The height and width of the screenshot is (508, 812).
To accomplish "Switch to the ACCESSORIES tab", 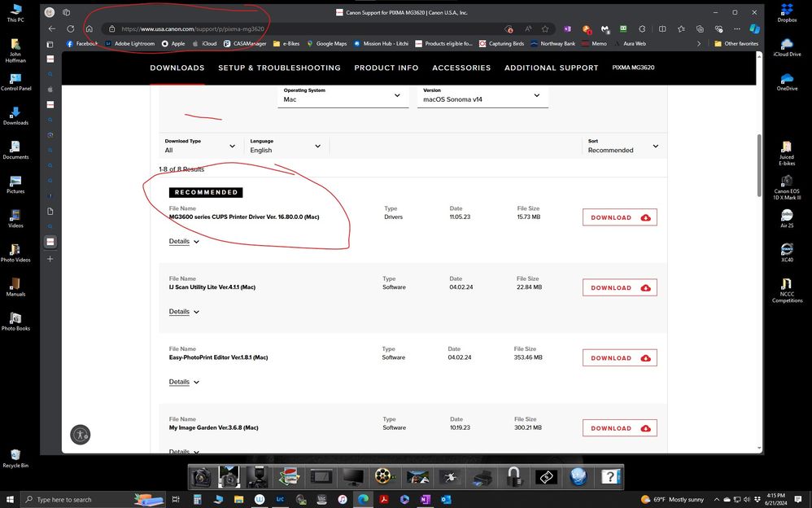I will pyautogui.click(x=461, y=68).
